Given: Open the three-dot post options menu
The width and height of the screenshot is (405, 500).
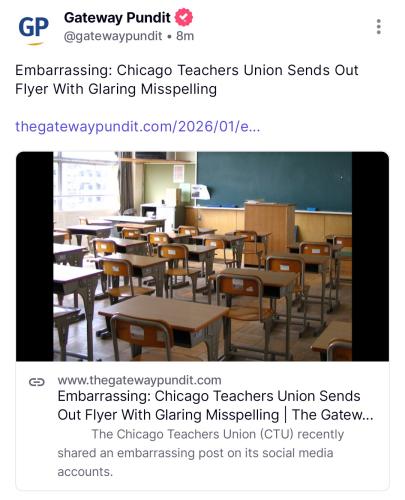Looking at the screenshot, I should (378, 27).
